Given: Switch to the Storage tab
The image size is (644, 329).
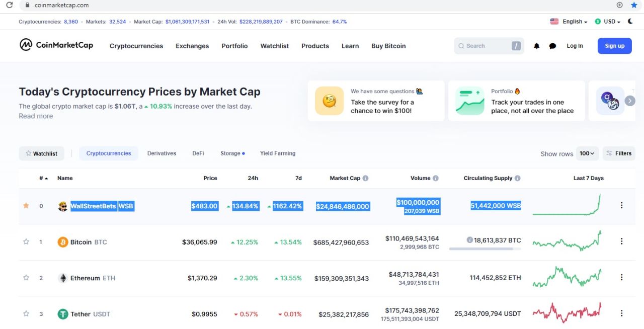Looking at the screenshot, I should click(232, 153).
